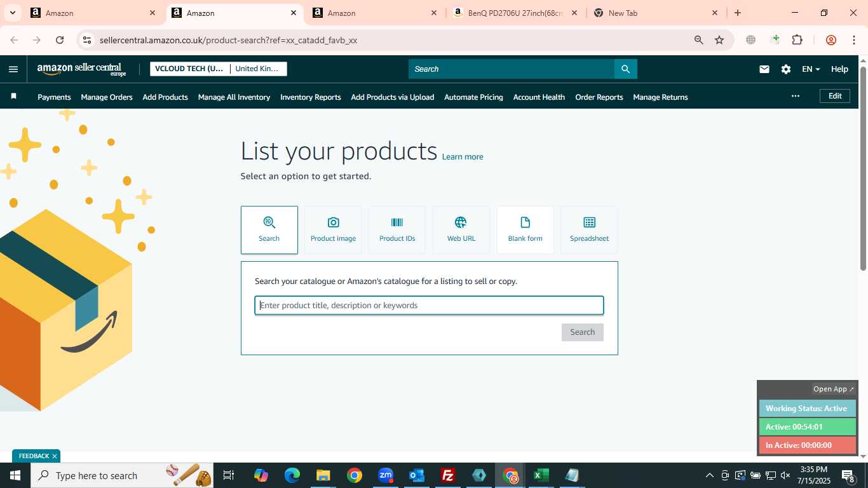Image resolution: width=868 pixels, height=488 pixels.
Task: Open the settings gear in Seller Central
Action: point(786,69)
